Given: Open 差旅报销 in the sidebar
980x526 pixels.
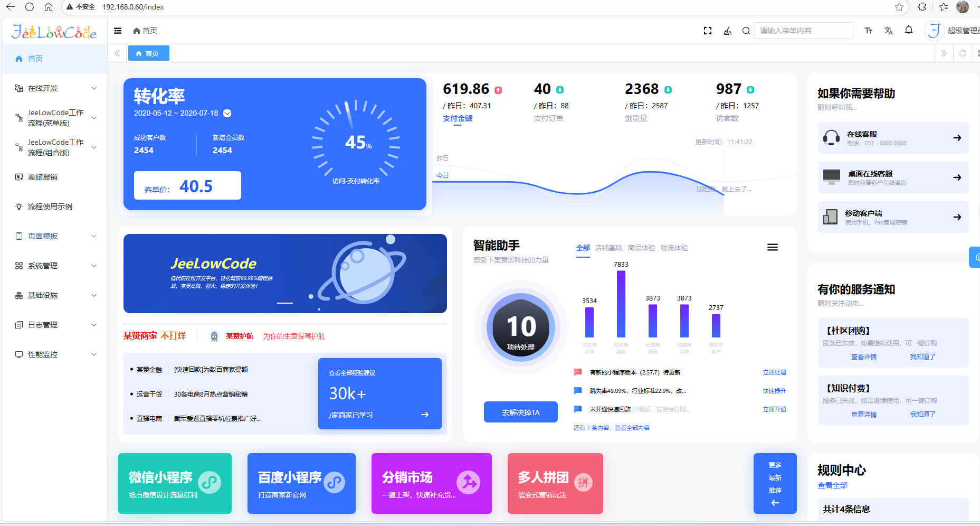Looking at the screenshot, I should [x=43, y=177].
